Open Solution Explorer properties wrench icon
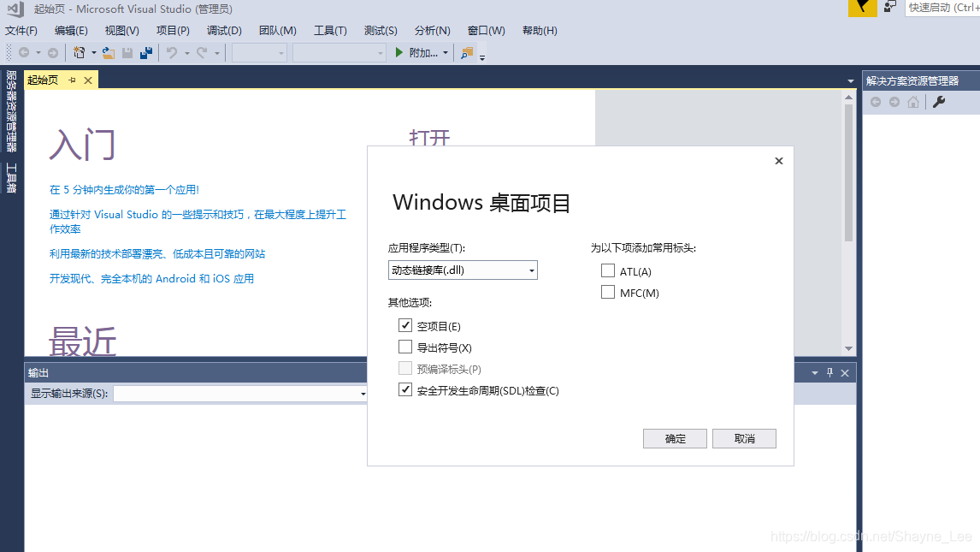The height and width of the screenshot is (552, 980). (x=939, y=102)
